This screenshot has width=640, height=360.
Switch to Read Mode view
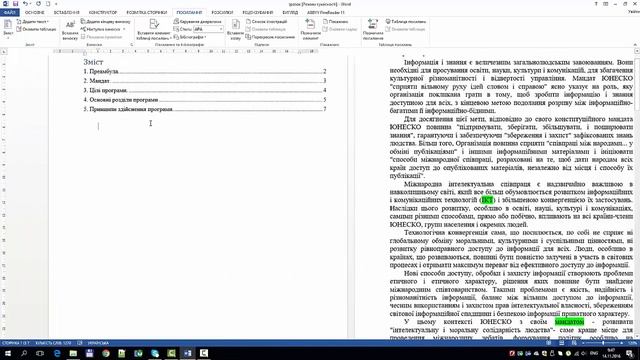pyautogui.click(x=549, y=343)
